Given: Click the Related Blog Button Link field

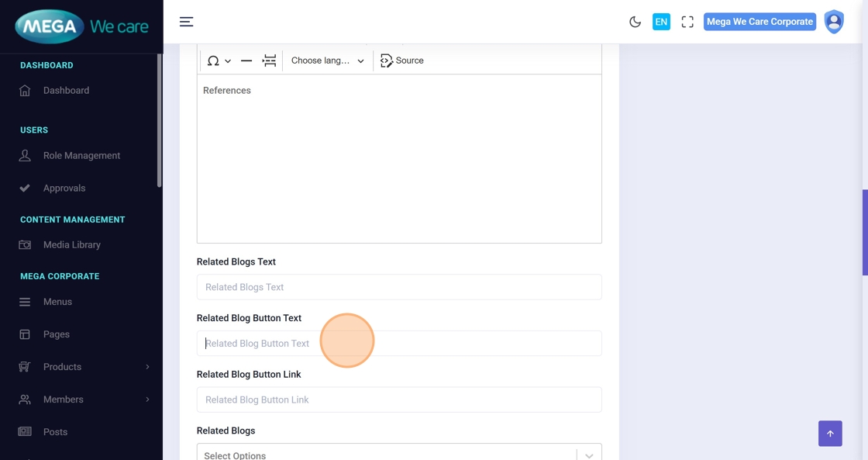Looking at the screenshot, I should click(399, 399).
